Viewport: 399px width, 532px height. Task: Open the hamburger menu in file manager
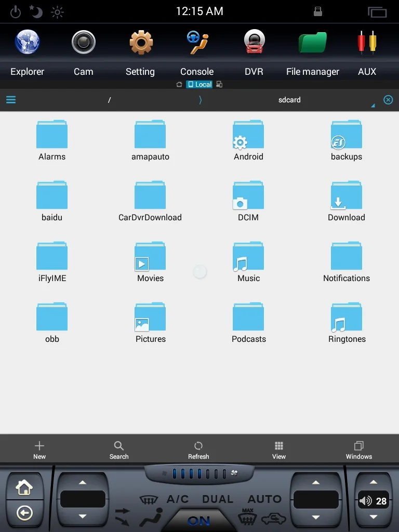[x=11, y=100]
